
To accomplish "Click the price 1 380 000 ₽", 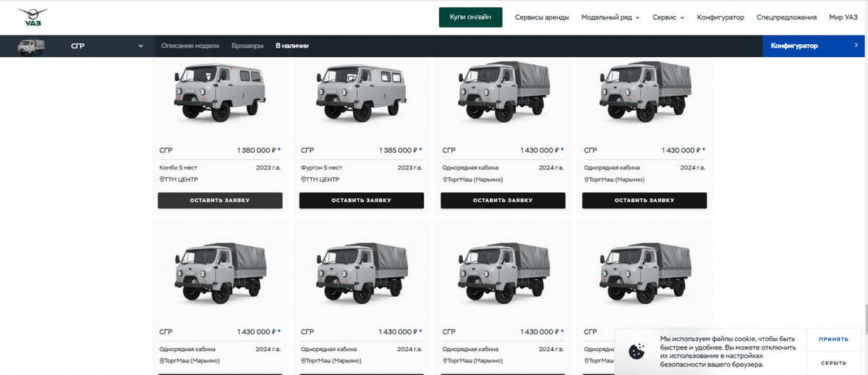I will coord(256,151).
